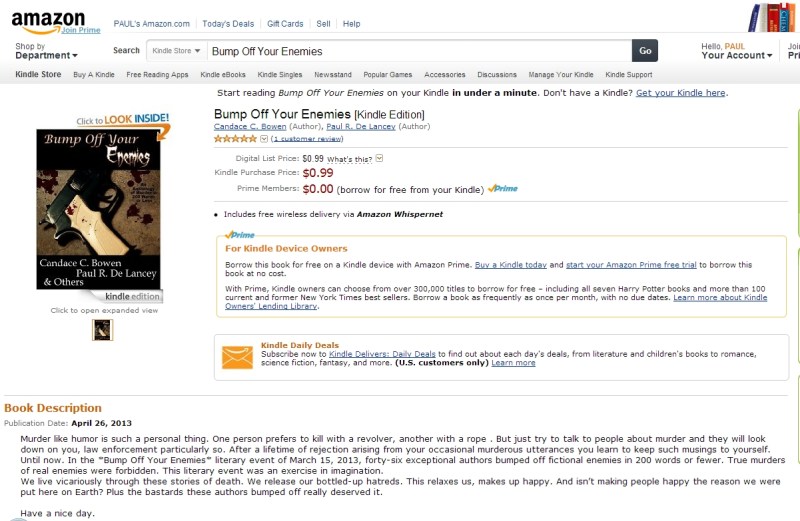The image size is (800, 521).
Task: Open the Candace C. Bowen author link
Action: (250, 127)
